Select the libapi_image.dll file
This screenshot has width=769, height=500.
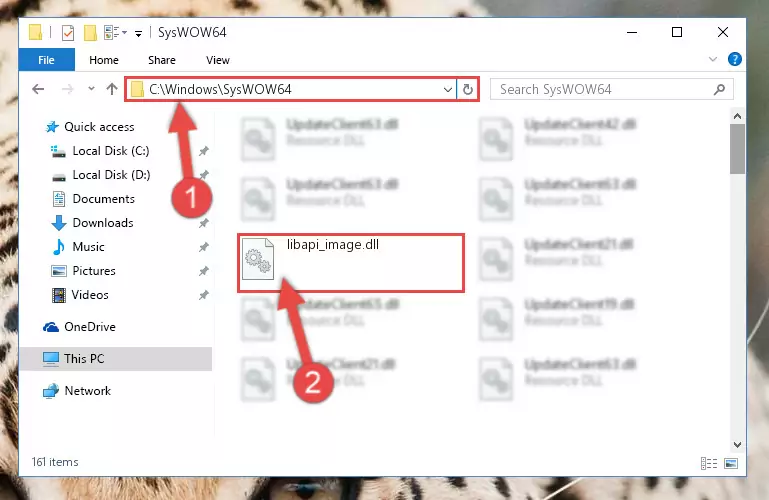tap(351, 263)
